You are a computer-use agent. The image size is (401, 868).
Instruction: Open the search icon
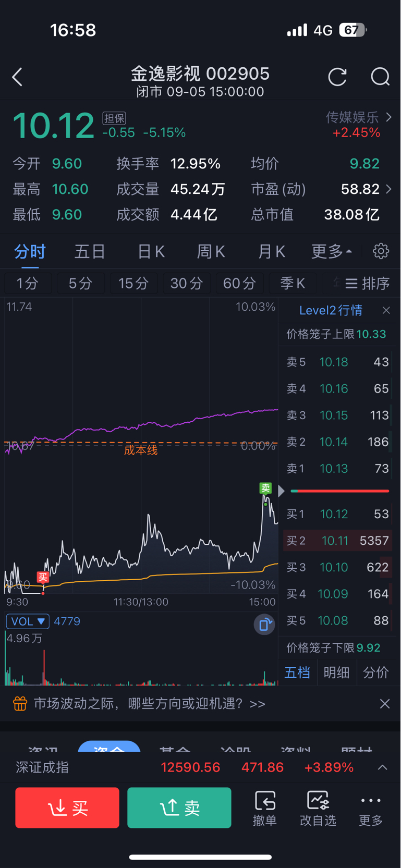[x=380, y=77]
